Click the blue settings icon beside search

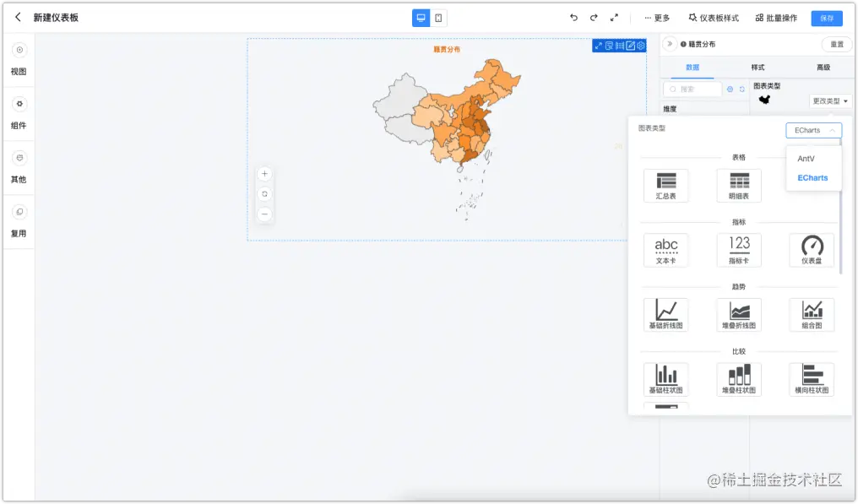pos(730,89)
